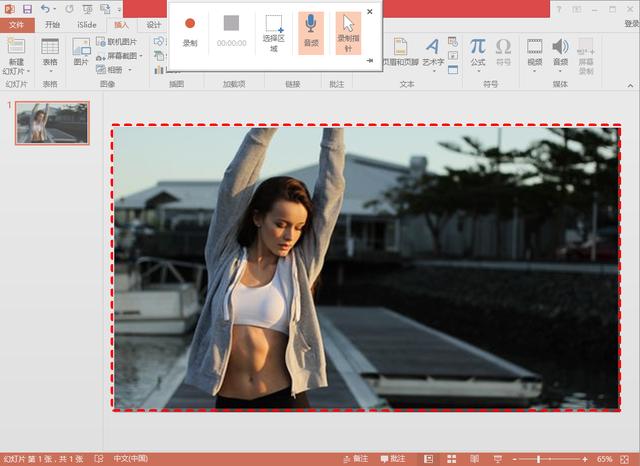Click the red Record (录制) button
Image resolution: width=640 pixels, height=466 pixels.
click(190, 24)
